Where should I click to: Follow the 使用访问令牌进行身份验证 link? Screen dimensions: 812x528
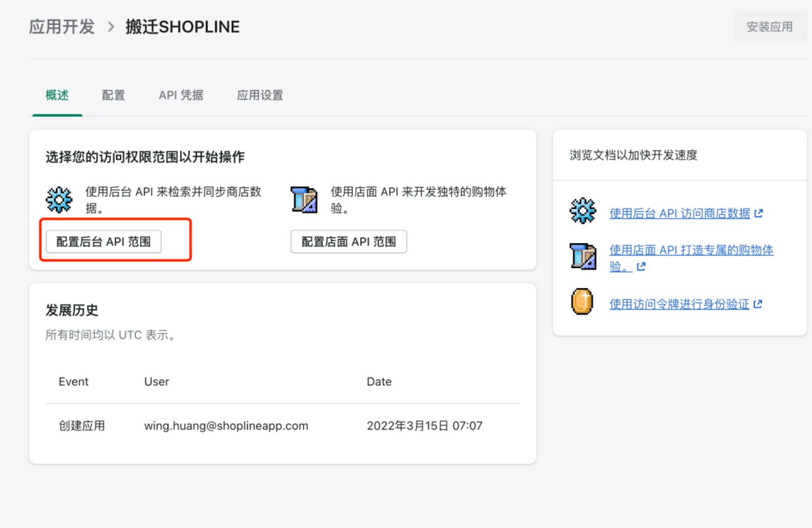pos(679,304)
